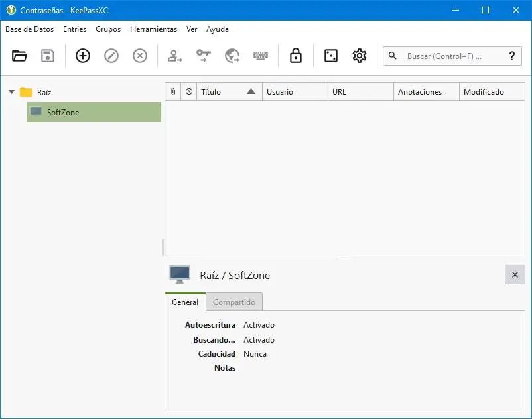
Task: Open the Entries menu
Action: pyautogui.click(x=75, y=29)
